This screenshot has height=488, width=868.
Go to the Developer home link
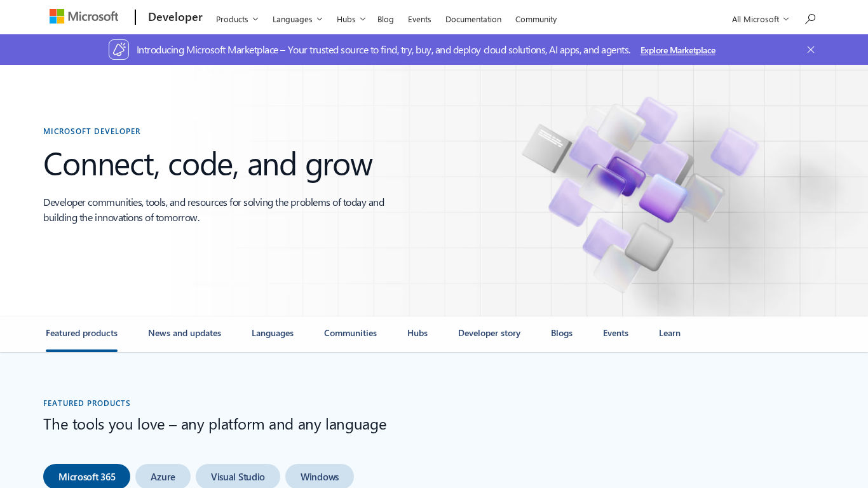click(x=175, y=17)
